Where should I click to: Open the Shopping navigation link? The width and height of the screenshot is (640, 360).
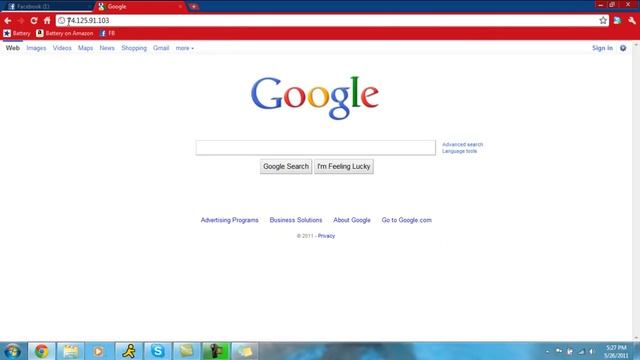(x=134, y=48)
